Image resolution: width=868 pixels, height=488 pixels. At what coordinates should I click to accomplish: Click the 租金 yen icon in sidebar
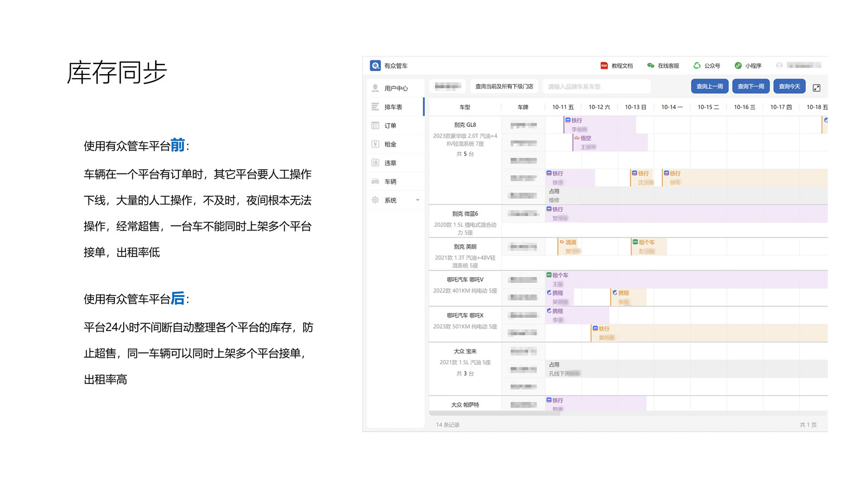pyautogui.click(x=375, y=144)
